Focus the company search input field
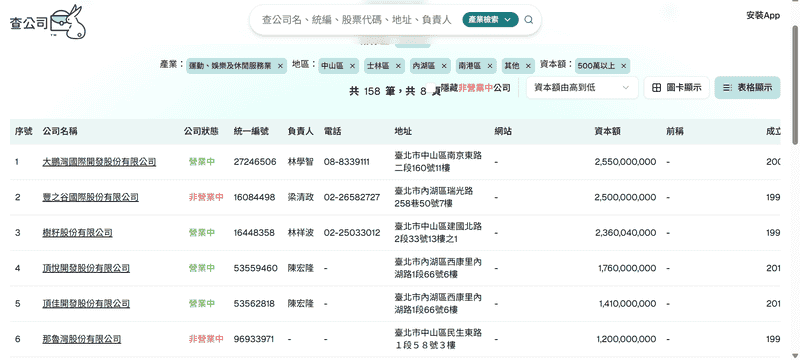Image resolution: width=800 pixels, height=360 pixels. (x=357, y=20)
